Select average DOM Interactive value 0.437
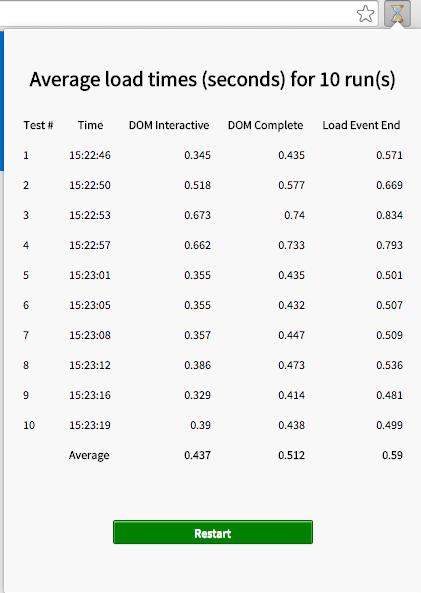The height and width of the screenshot is (593, 421). point(197,455)
